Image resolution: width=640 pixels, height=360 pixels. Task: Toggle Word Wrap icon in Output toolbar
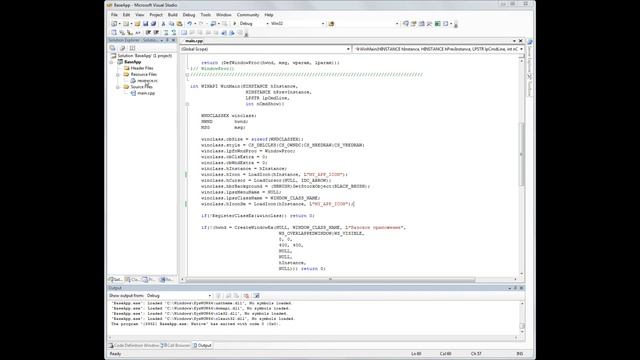256,296
